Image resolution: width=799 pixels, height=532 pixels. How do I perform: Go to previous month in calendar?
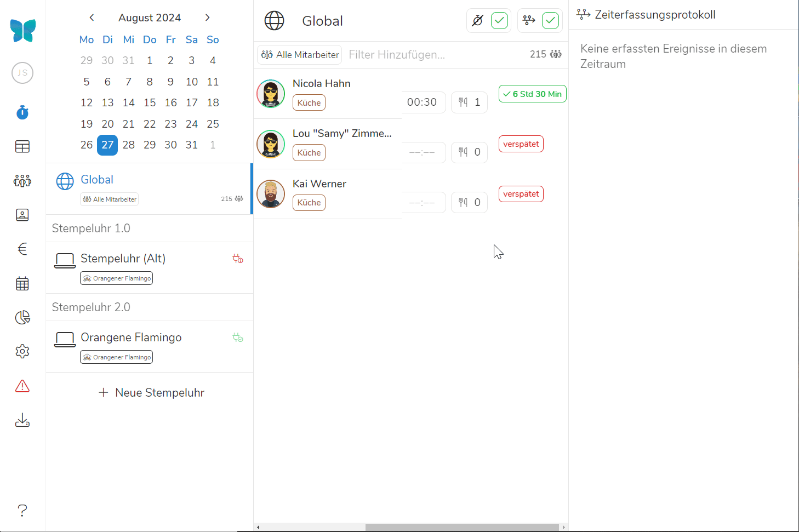pos(92,18)
